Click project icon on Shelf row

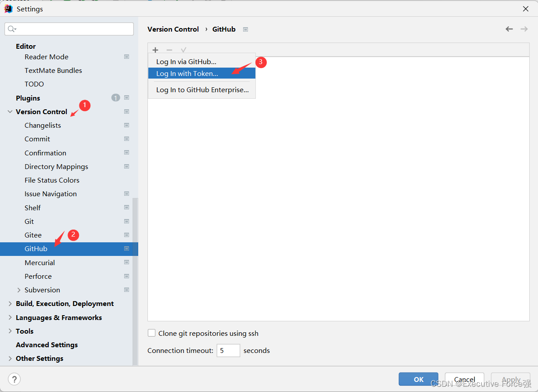point(126,207)
